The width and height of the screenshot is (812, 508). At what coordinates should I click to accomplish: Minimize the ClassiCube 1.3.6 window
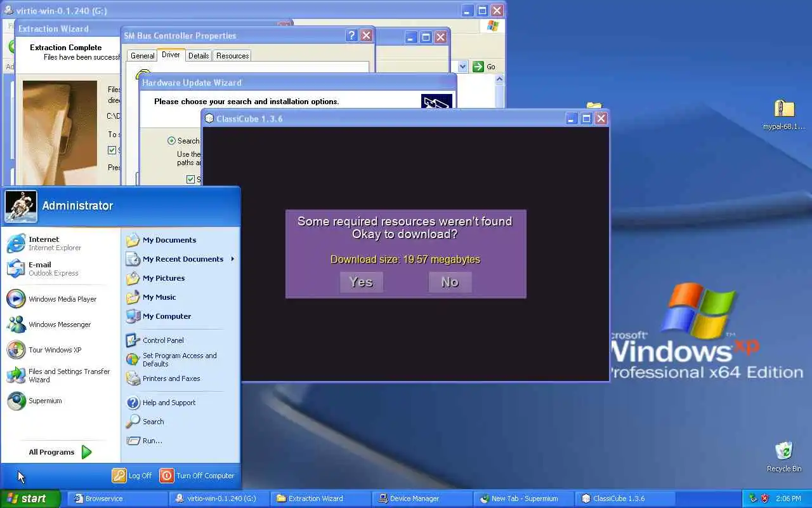coord(572,119)
